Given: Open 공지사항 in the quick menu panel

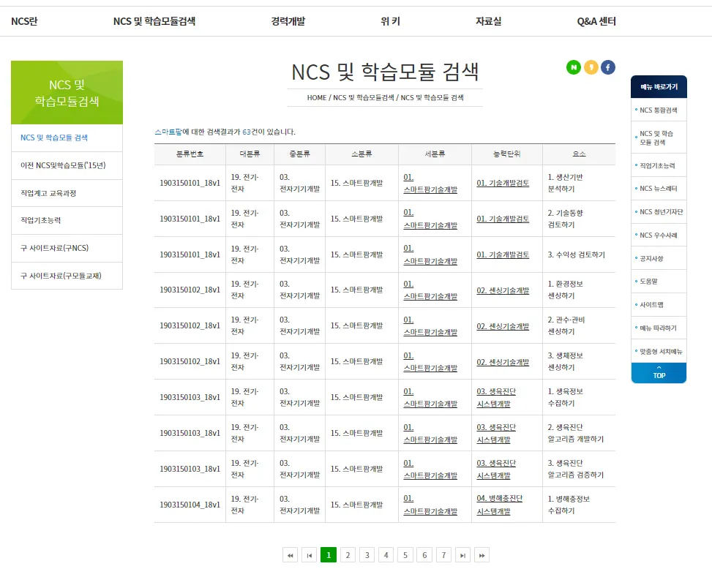Looking at the screenshot, I should (x=651, y=258).
